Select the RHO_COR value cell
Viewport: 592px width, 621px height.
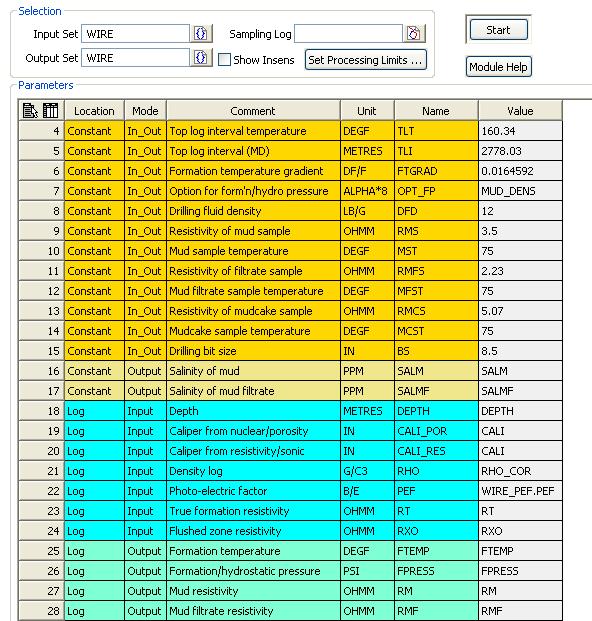pyautogui.click(x=520, y=471)
